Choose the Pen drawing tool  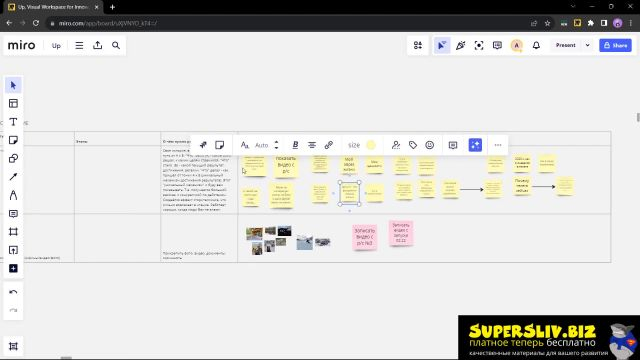coord(13,195)
